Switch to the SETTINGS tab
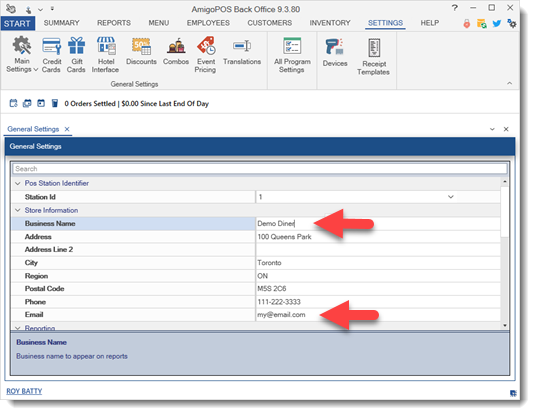This screenshot has height=415, width=535. pyautogui.click(x=385, y=23)
